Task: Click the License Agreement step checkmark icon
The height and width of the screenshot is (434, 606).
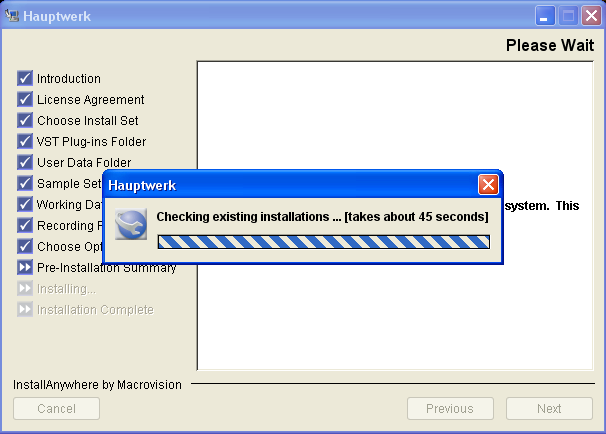Action: (25, 99)
